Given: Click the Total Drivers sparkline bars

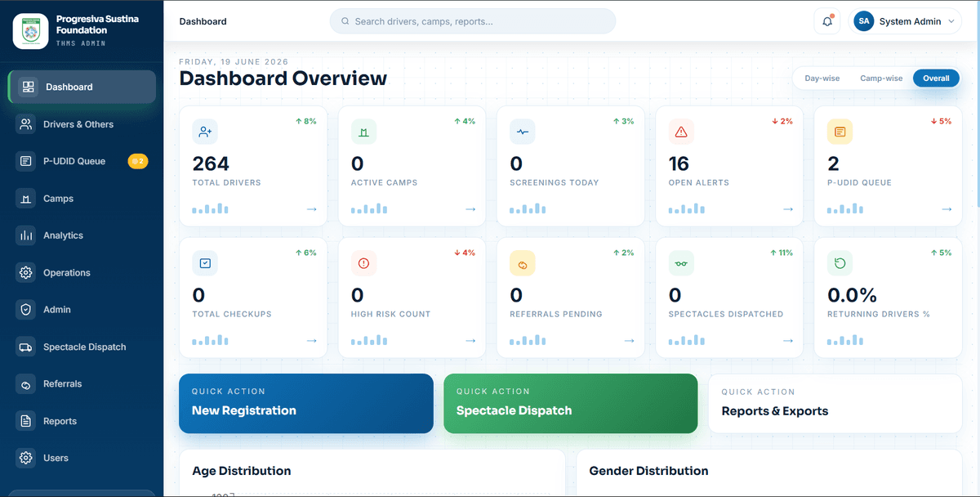Looking at the screenshot, I should 210,208.
